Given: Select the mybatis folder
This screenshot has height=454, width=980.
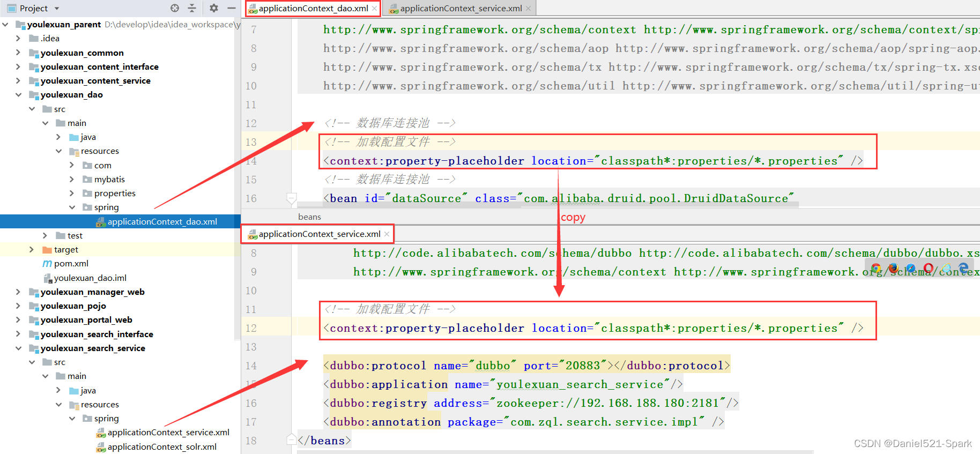Looking at the screenshot, I should [109, 179].
